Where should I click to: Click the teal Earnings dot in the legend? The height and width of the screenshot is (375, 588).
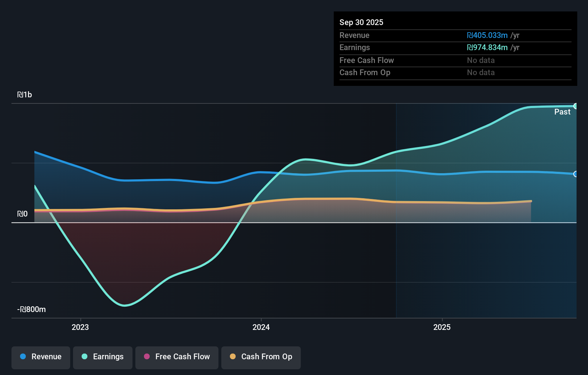(84, 357)
